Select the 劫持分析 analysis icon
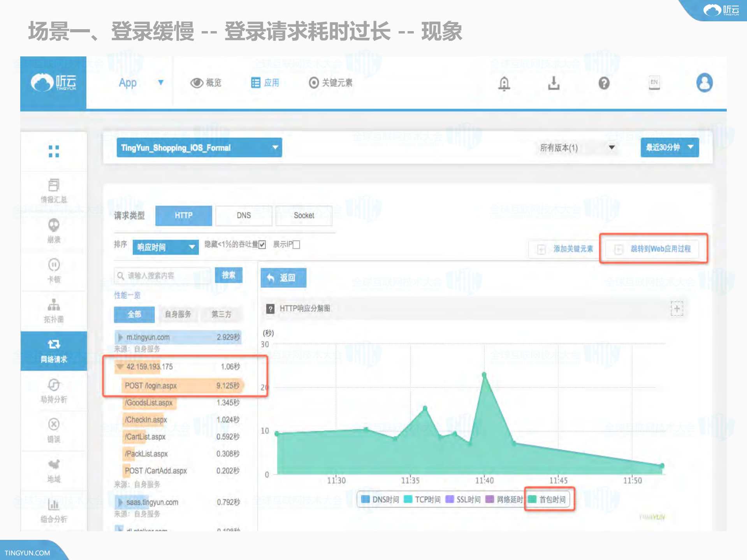Image resolution: width=747 pixels, height=560 pixels. (53, 391)
